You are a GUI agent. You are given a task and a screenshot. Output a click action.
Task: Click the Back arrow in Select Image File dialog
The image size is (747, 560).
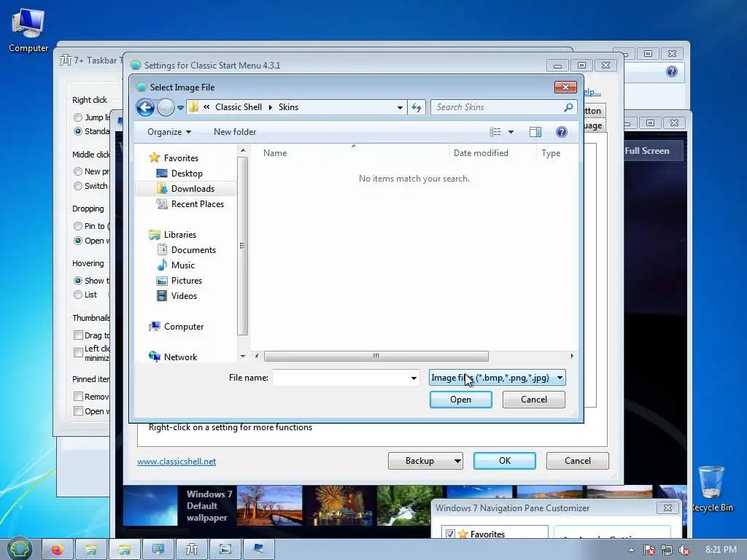pyautogui.click(x=145, y=108)
